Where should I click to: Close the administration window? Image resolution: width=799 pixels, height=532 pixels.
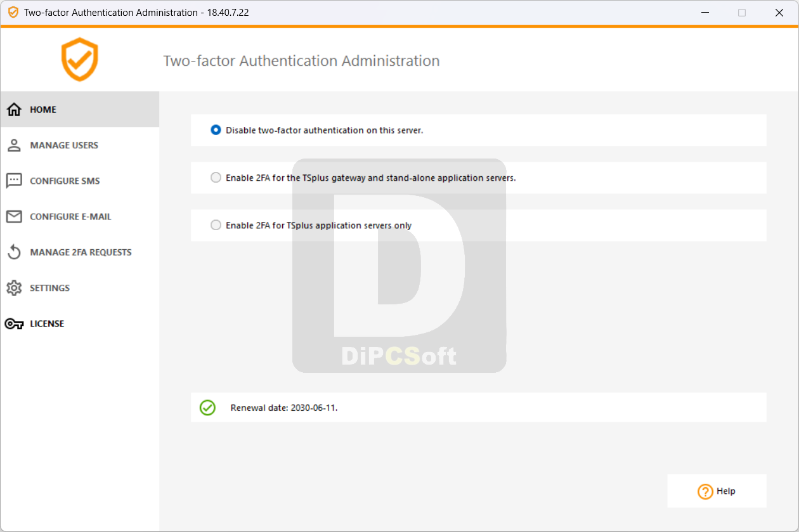tap(779, 13)
